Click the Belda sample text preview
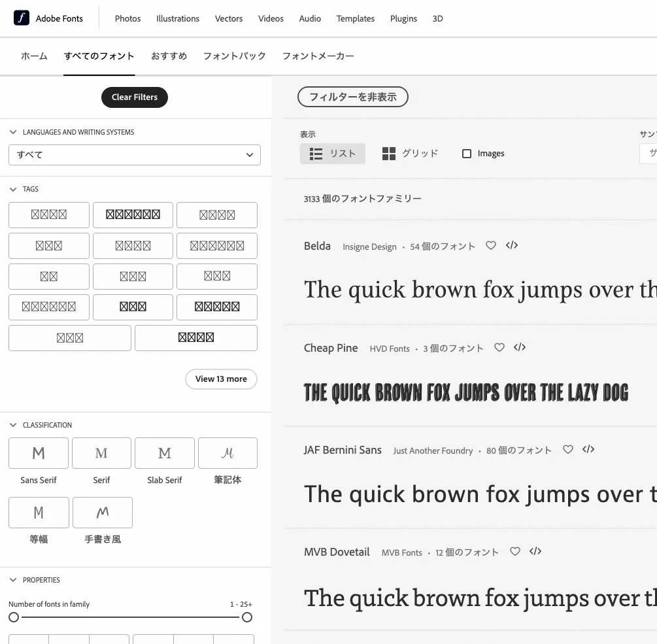The height and width of the screenshot is (644, 657). [480, 290]
